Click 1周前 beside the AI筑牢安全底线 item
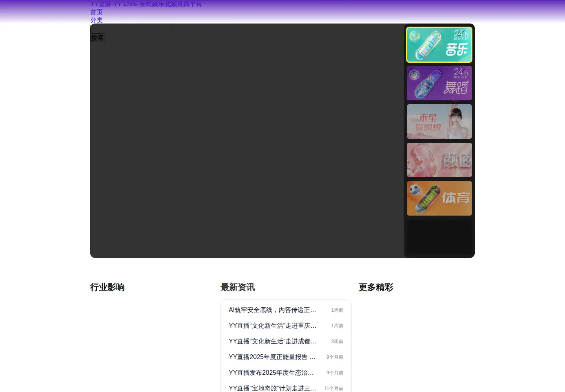 (337, 310)
